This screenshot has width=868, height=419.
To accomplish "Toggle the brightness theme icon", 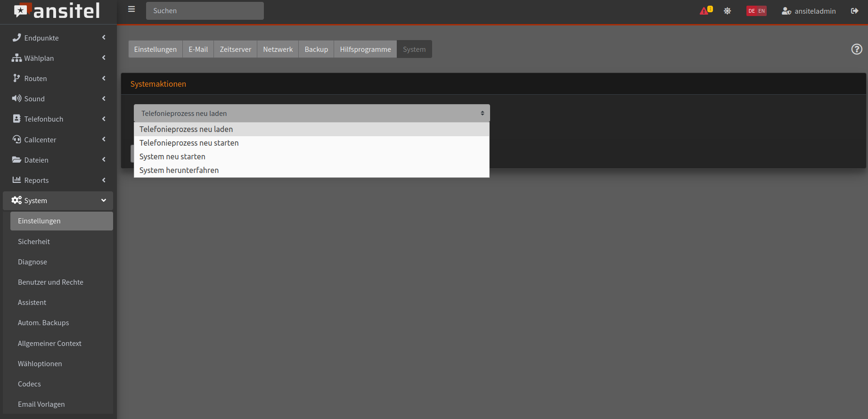I will (728, 11).
